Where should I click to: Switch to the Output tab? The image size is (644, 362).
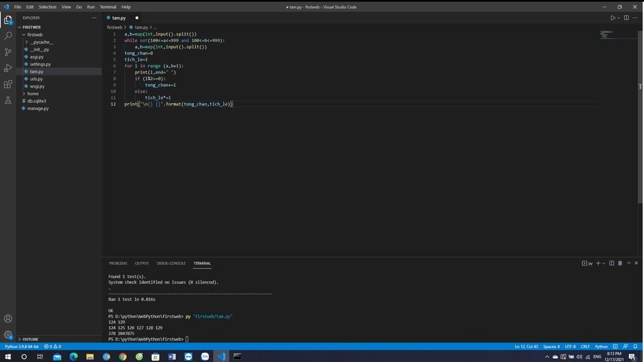pos(142,263)
